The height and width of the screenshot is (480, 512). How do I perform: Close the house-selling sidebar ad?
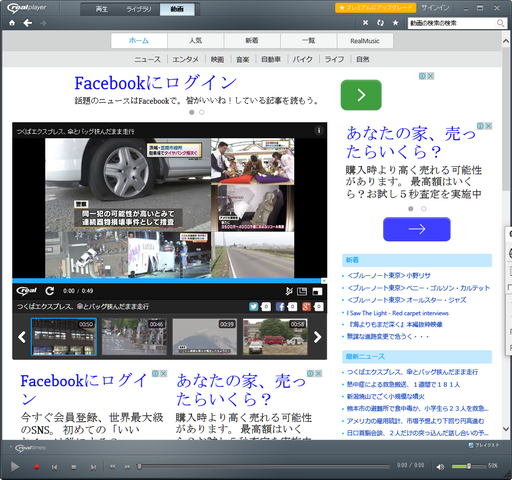(x=488, y=126)
